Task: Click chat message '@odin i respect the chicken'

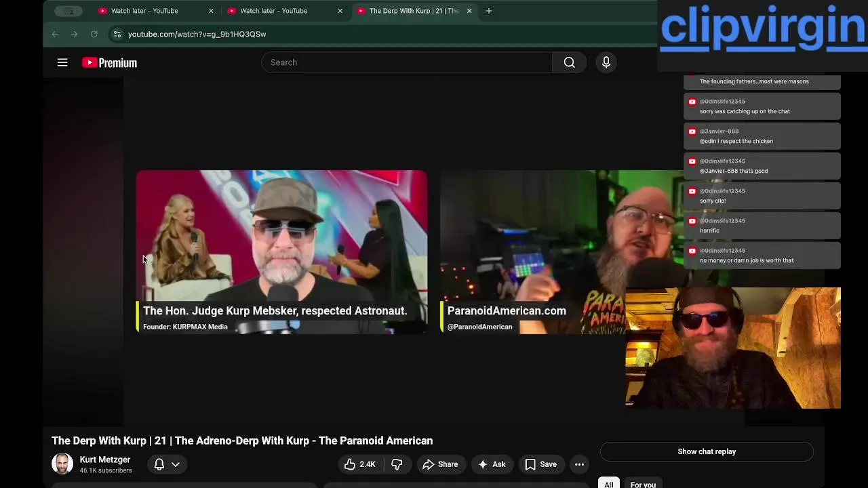Action: pos(736,141)
